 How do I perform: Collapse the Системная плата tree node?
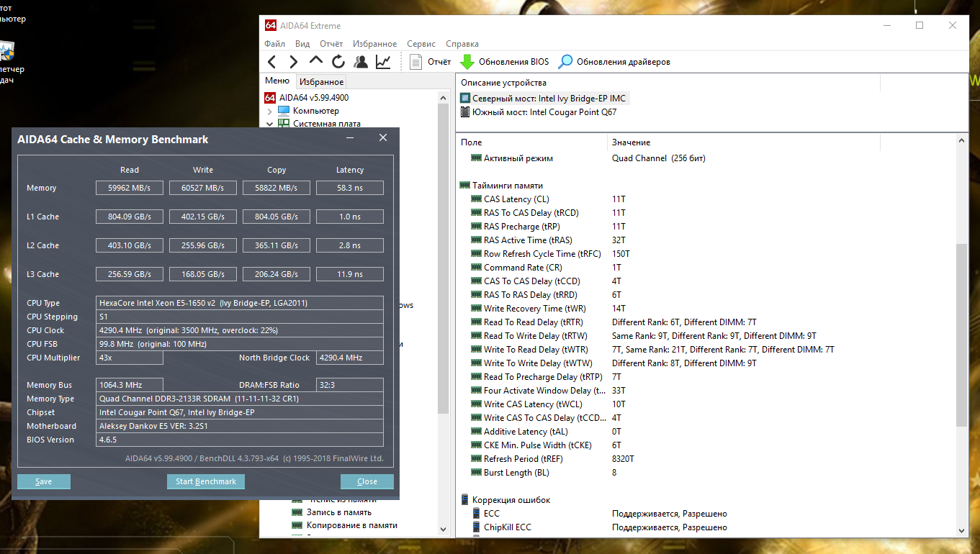coord(269,124)
